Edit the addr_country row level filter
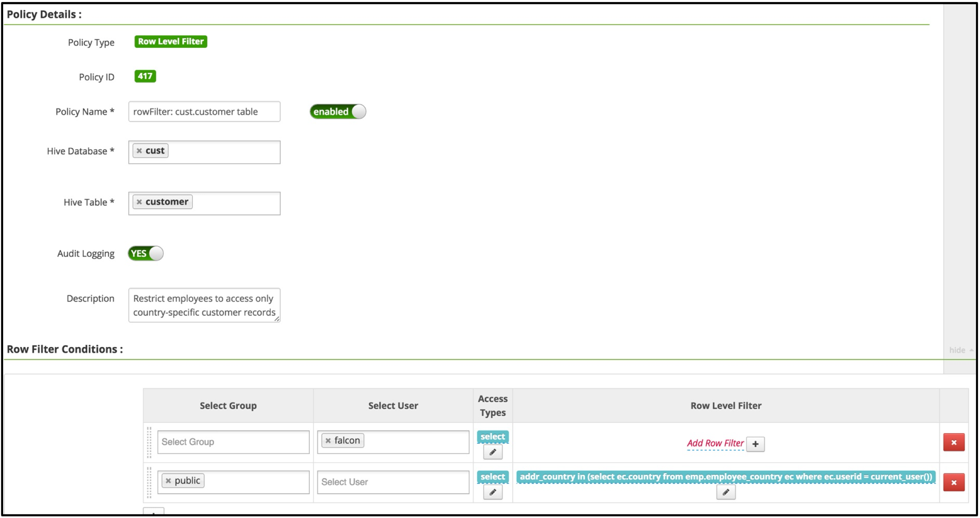980x518 pixels. tap(726, 493)
